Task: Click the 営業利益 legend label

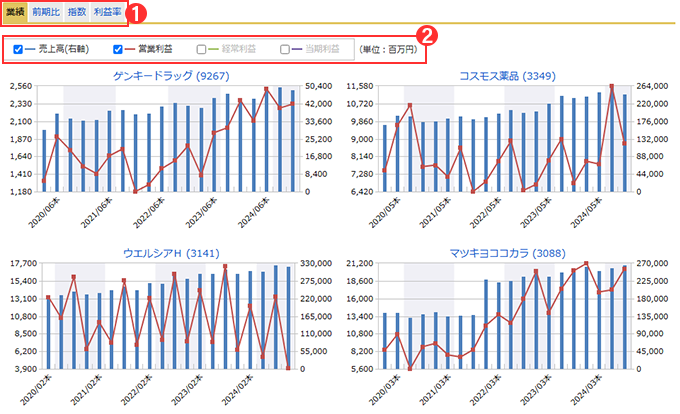Action: click(x=155, y=49)
